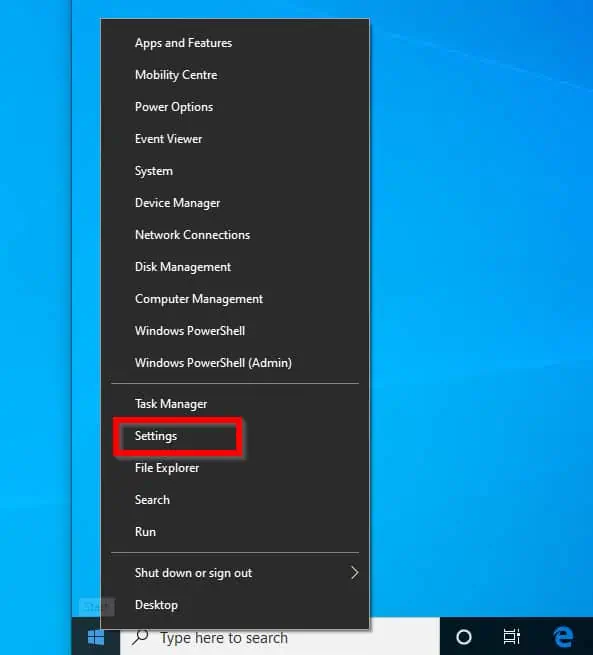Select Network Connections
The height and width of the screenshot is (655, 593).
coord(235,235)
